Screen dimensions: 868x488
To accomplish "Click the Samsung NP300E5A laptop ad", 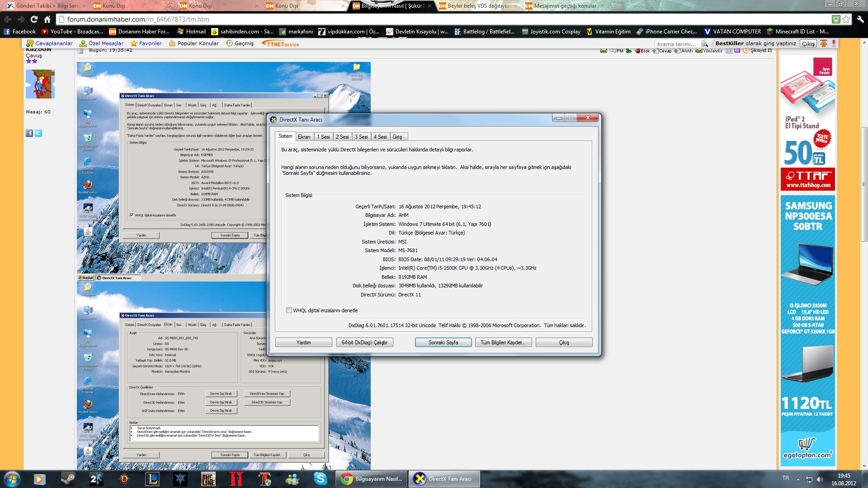I will point(807,330).
